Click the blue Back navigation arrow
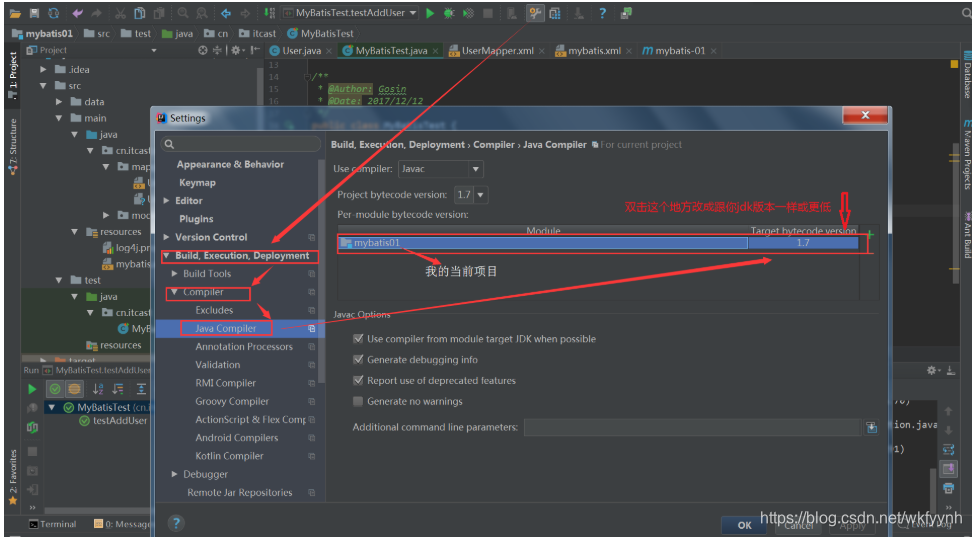 point(226,13)
